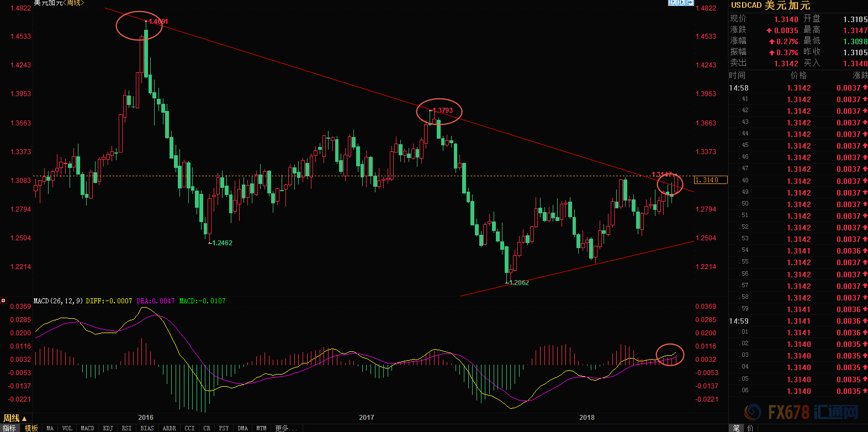The image size is (868, 432).
Task: Open the 周线 period dropdown
Action: (14, 418)
